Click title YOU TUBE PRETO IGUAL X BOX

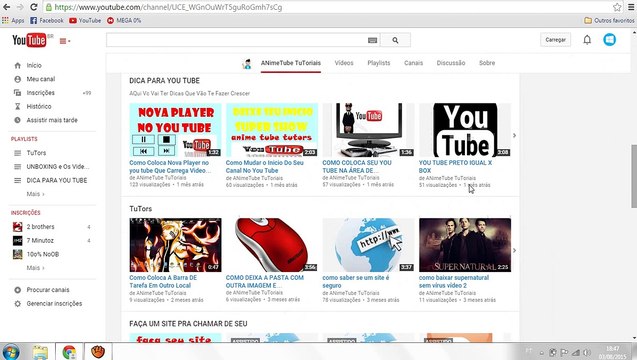click(455, 167)
